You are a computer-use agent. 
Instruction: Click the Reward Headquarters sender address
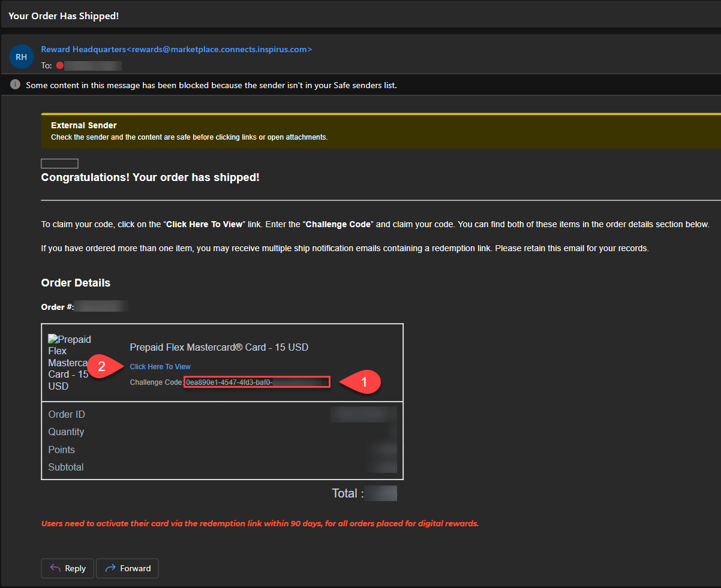click(176, 49)
